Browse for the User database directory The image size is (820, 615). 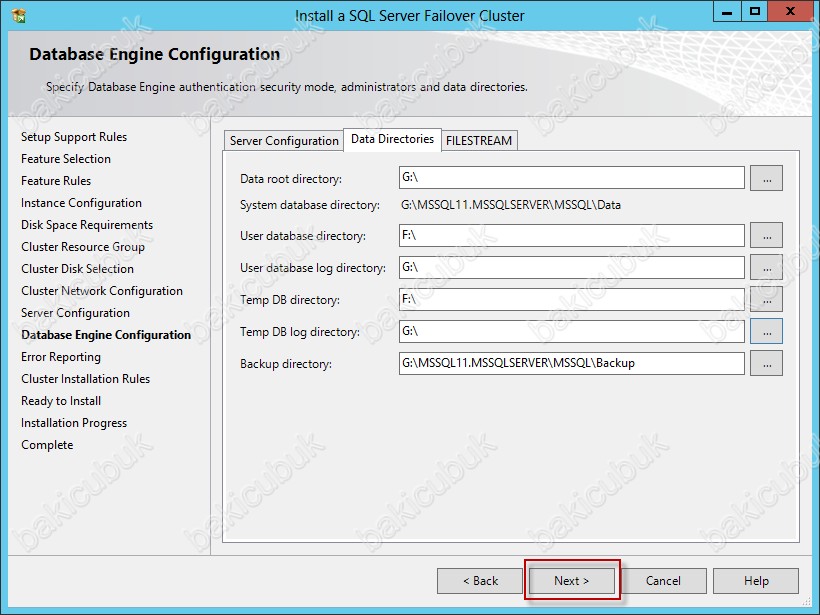pos(766,236)
